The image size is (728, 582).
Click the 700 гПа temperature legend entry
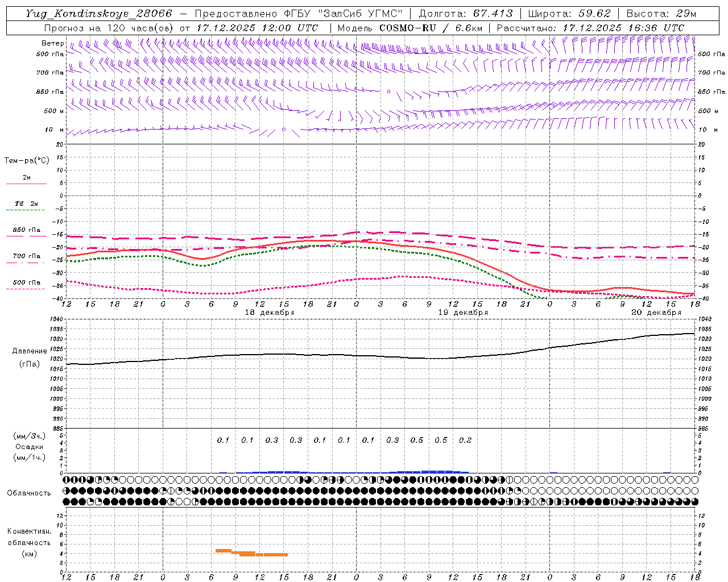tap(26, 256)
